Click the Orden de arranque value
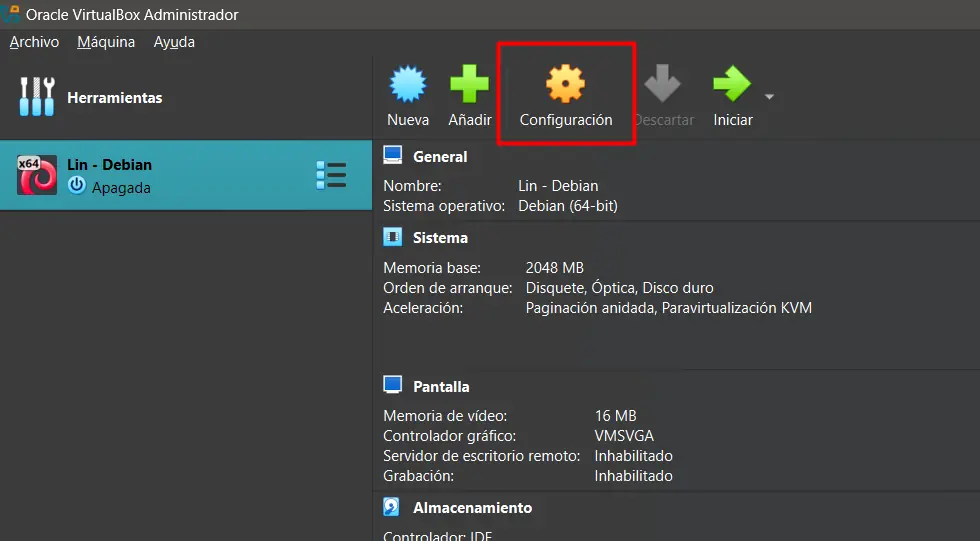This screenshot has height=541, width=980. click(x=619, y=288)
